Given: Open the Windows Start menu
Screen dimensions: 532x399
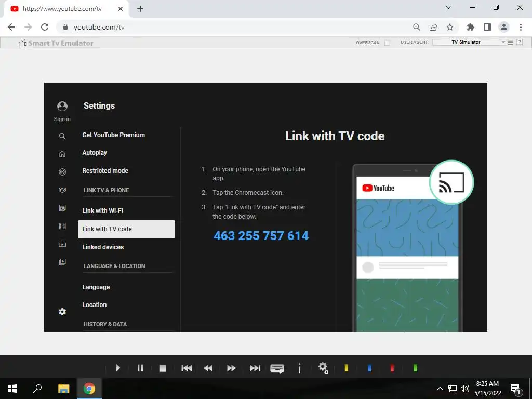Looking at the screenshot, I should (12, 389).
